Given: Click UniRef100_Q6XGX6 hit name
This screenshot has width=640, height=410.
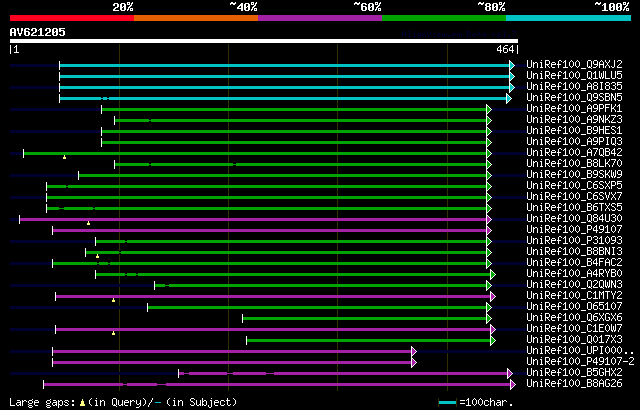Looking at the screenshot, I should click(x=574, y=318).
